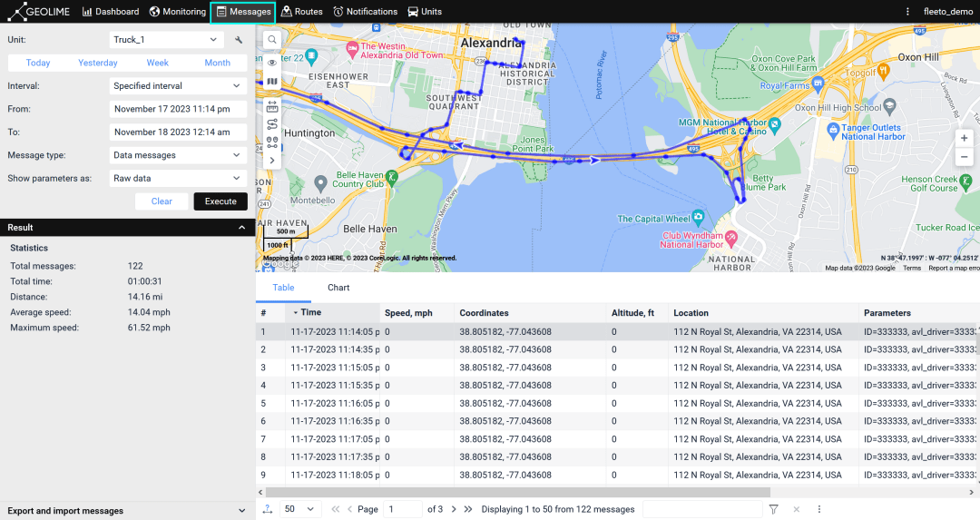The width and height of the screenshot is (980, 520).
Task: Open the three-dot menu beside fleeto_demo
Action: click(907, 11)
